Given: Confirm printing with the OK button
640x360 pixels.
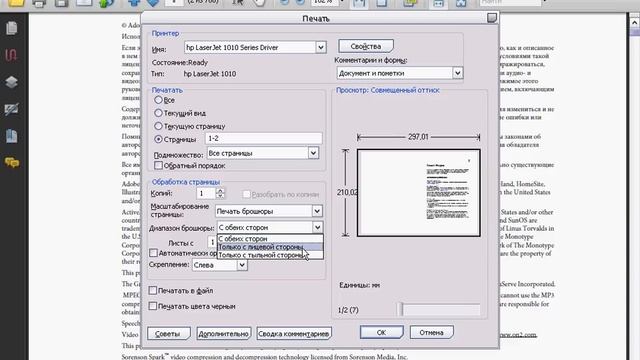Looking at the screenshot, I should (x=381, y=332).
